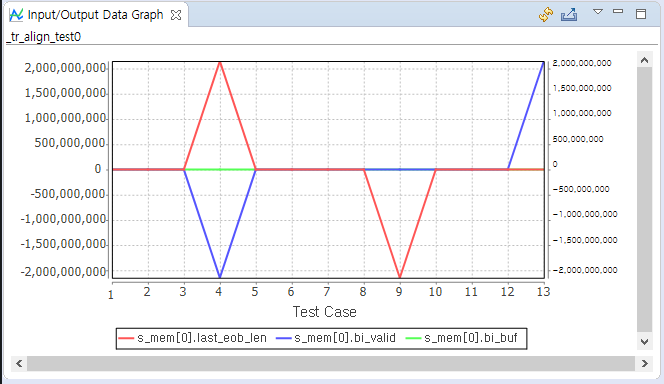Close the Input/Output Data Graph tab

[176, 15]
